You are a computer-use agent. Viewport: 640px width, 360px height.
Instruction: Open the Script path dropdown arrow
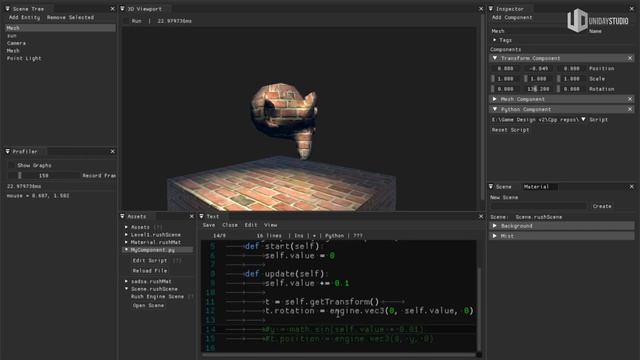(583, 120)
